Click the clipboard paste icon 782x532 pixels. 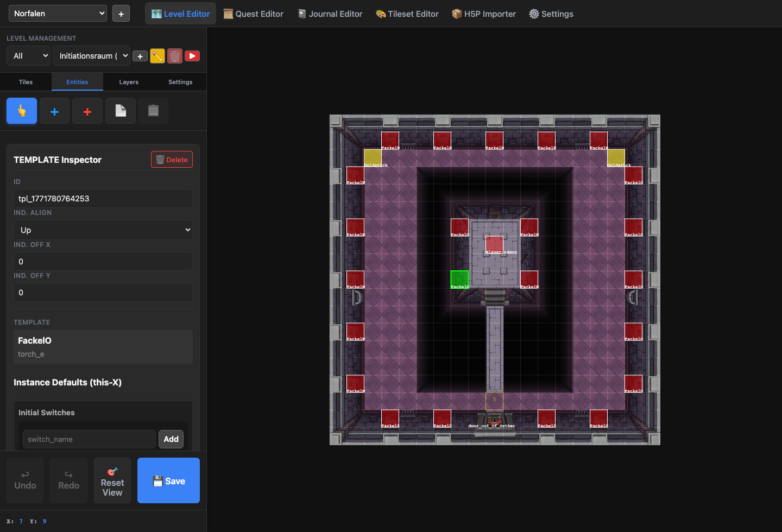pyautogui.click(x=153, y=111)
